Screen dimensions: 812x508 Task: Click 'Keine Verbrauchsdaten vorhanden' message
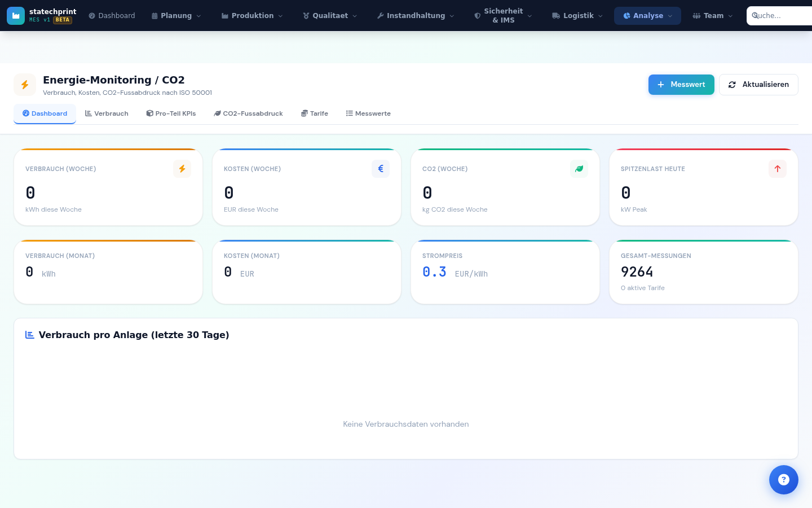(406, 424)
